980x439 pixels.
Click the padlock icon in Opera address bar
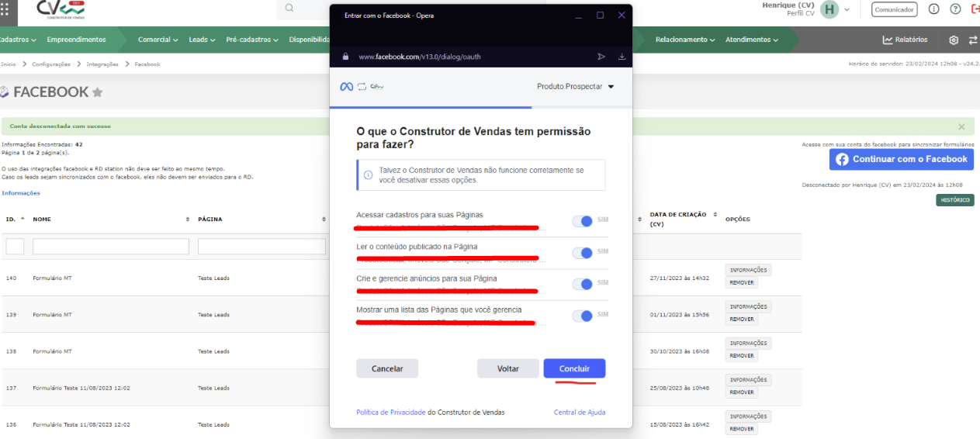(x=346, y=57)
